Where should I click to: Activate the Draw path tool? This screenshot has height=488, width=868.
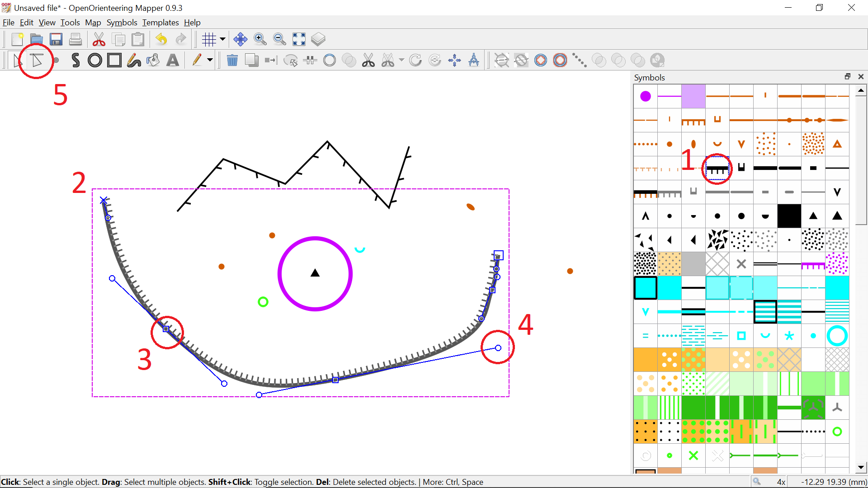(x=75, y=60)
